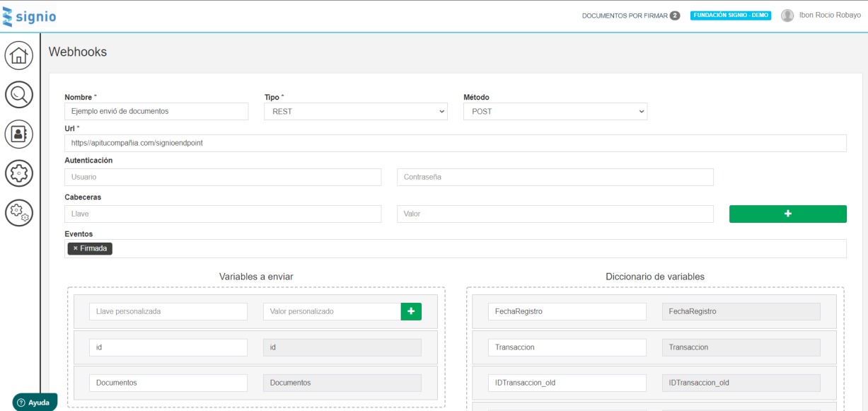Add custom variable with small green plus
868x411 pixels.
411,311
